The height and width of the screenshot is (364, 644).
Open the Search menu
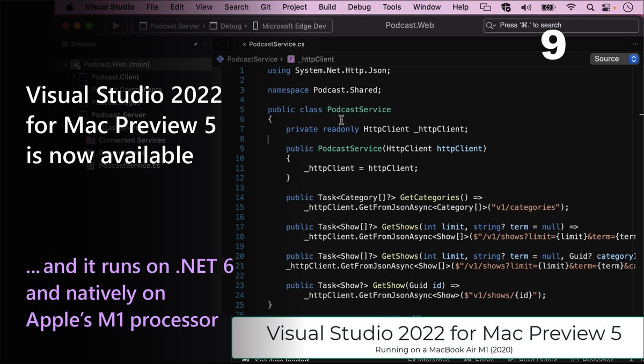coord(237,7)
